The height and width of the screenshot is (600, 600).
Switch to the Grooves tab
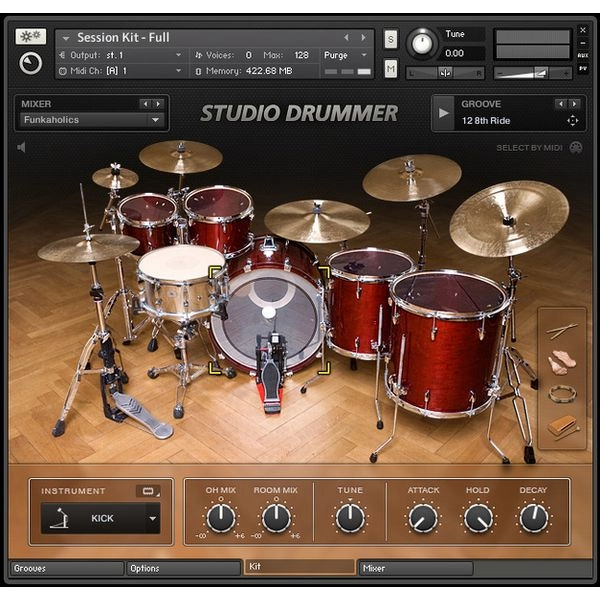(67, 568)
